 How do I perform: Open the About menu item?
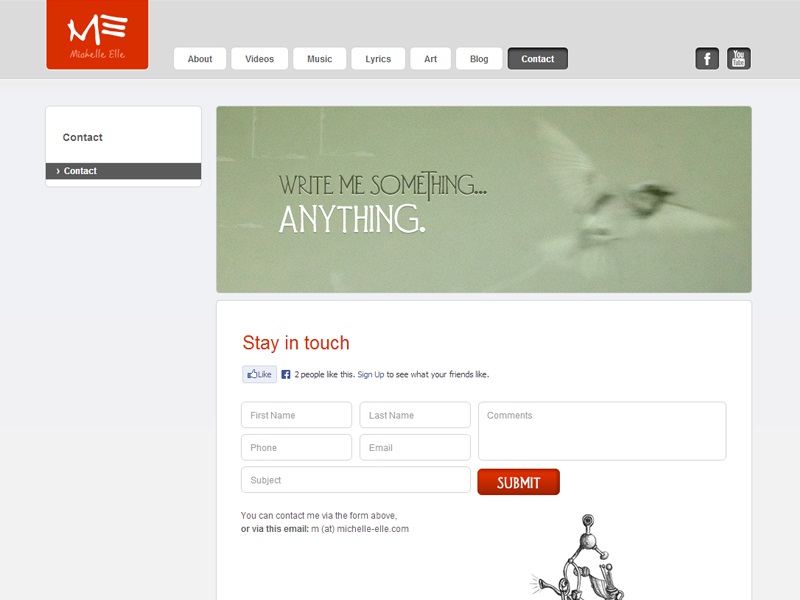tap(199, 59)
